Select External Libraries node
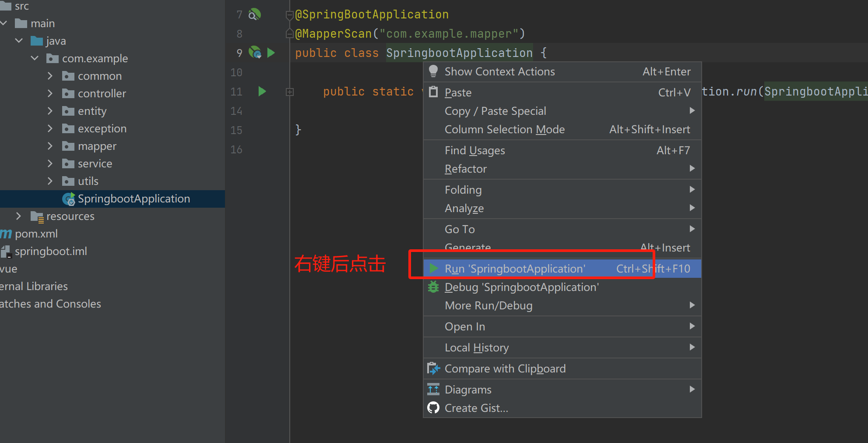The width and height of the screenshot is (868, 443). [112, 286]
